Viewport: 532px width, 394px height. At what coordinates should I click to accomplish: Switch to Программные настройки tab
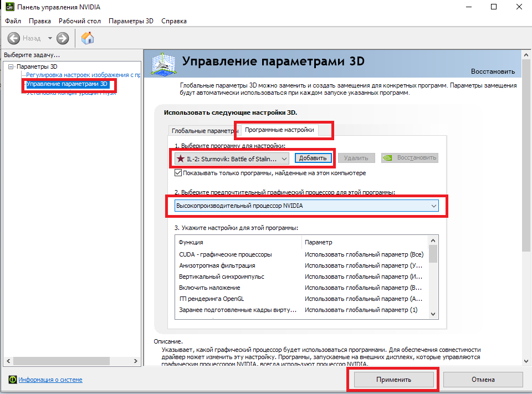279,130
